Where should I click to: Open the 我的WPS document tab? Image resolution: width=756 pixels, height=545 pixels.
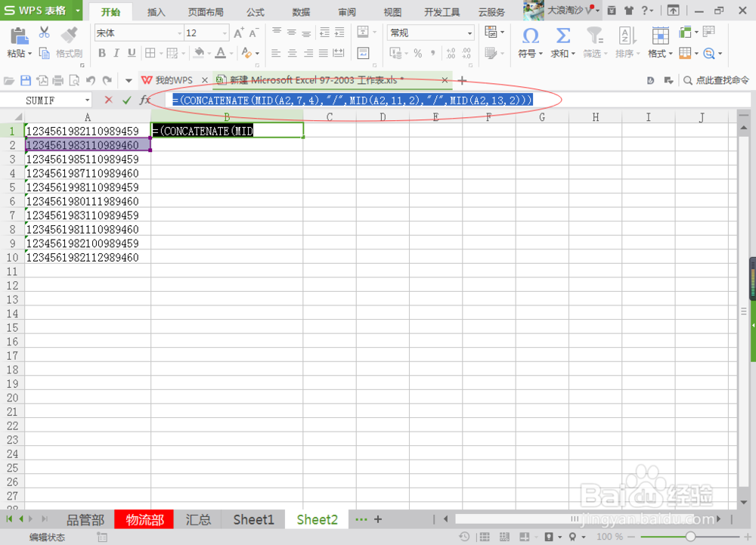point(174,80)
